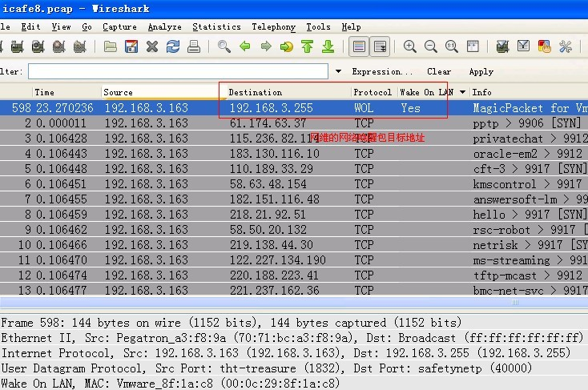
Task: Select packet 5 to 110.189.33.29
Action: point(294,169)
